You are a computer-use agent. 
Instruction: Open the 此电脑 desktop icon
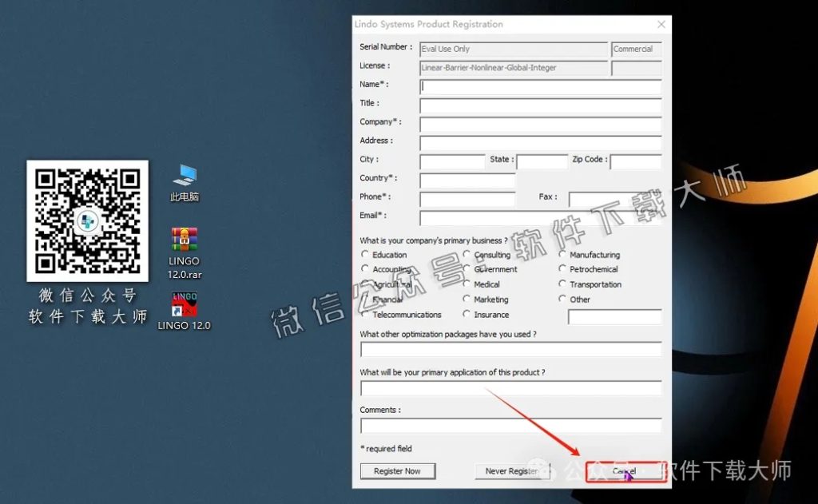click(184, 176)
